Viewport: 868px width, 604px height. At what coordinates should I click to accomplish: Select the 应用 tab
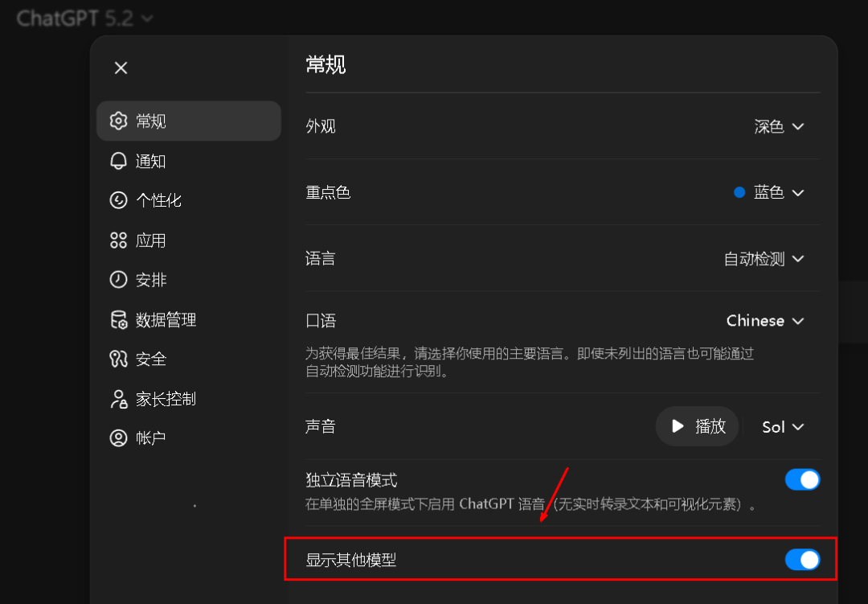(189, 240)
